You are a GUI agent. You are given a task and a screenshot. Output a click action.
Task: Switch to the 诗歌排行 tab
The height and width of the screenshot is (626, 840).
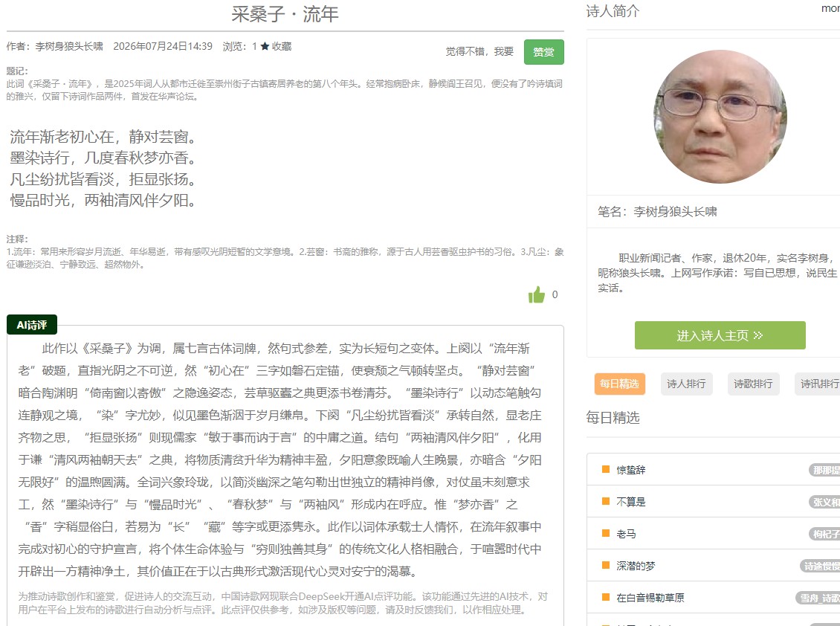pos(753,384)
